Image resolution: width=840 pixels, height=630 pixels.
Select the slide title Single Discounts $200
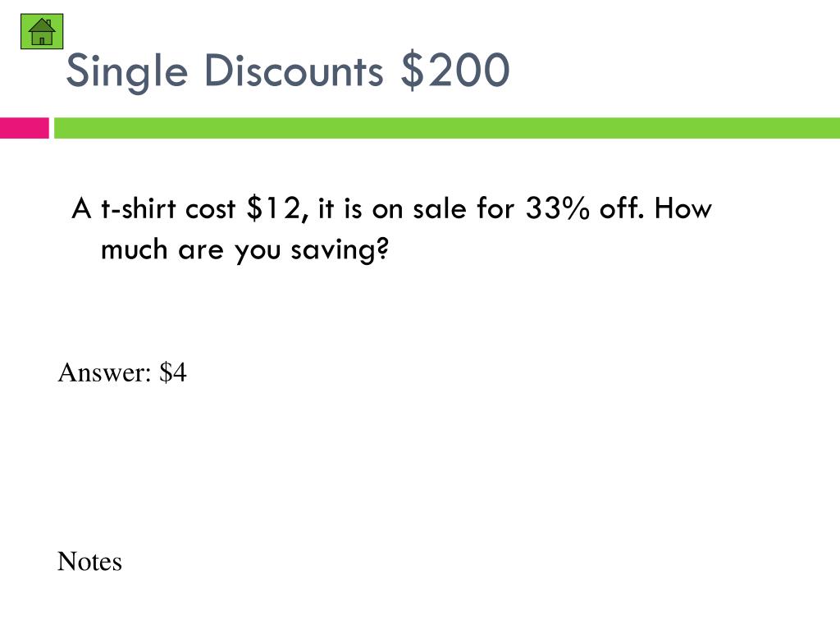pyautogui.click(x=288, y=71)
